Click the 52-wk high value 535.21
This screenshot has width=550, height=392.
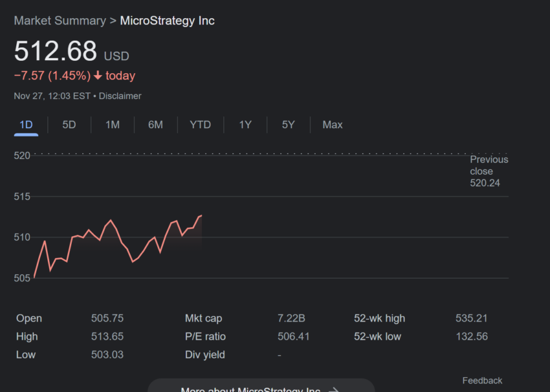pos(472,318)
